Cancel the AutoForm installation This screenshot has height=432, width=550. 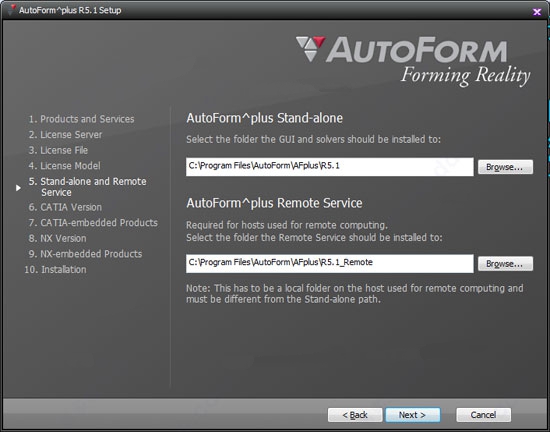click(483, 415)
